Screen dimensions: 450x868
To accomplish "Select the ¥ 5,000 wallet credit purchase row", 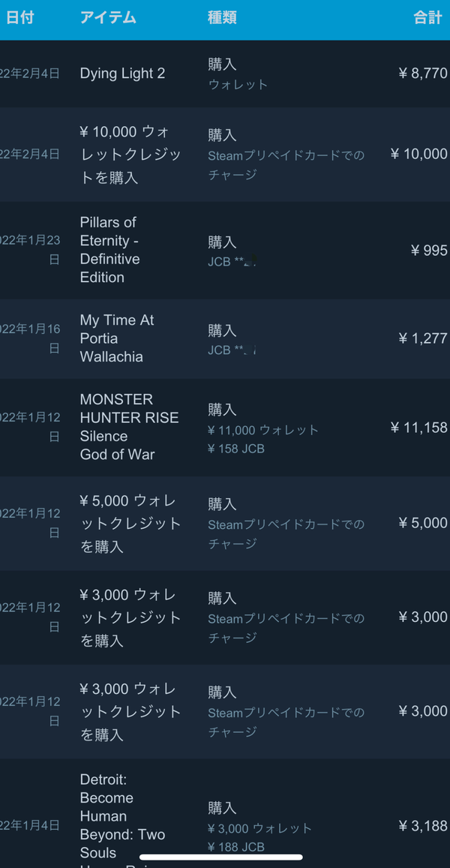I will click(x=225, y=524).
